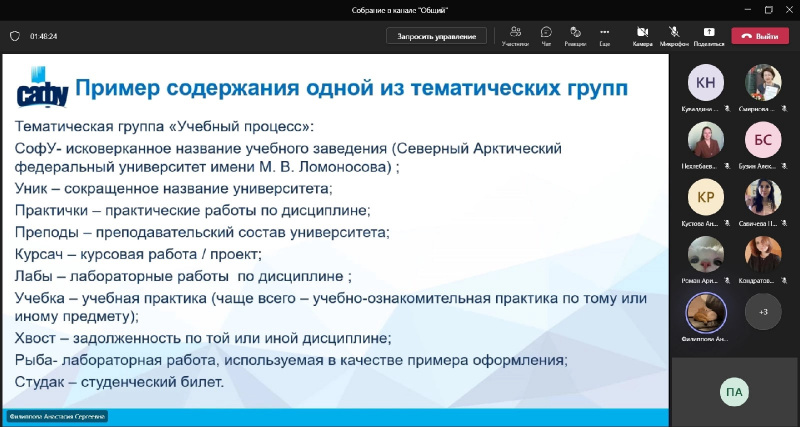800x427 pixels.
Task: Click the muted mic icon beside Кустова
Action: pos(727,223)
